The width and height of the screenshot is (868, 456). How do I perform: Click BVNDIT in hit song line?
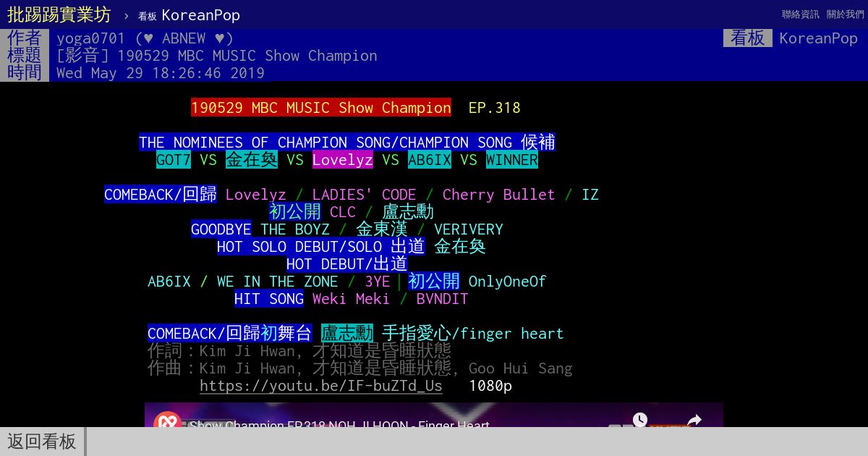[443, 299]
